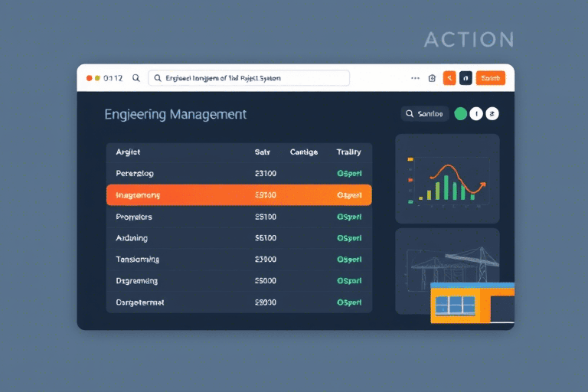
Task: Click the dark navy square toolbar icon
Action: (x=465, y=78)
